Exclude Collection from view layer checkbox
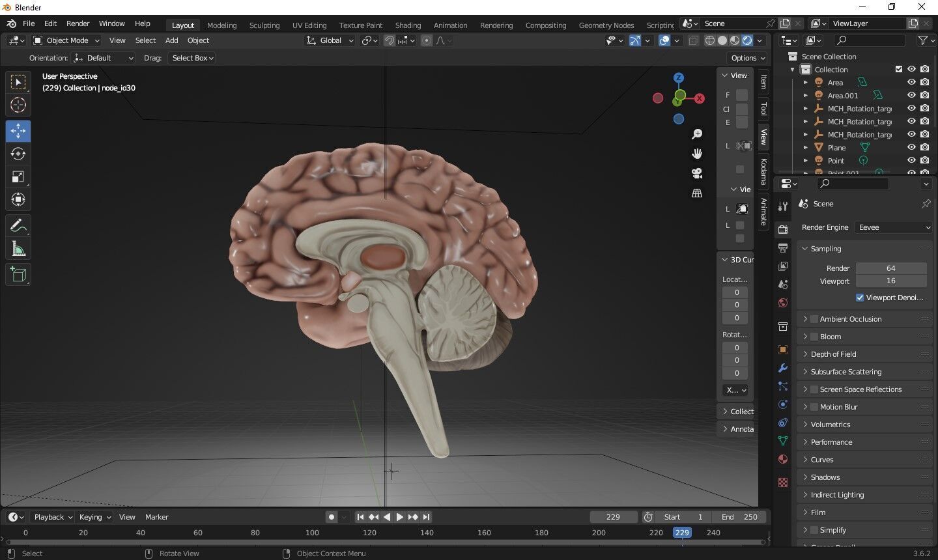938x560 pixels. pos(899,69)
